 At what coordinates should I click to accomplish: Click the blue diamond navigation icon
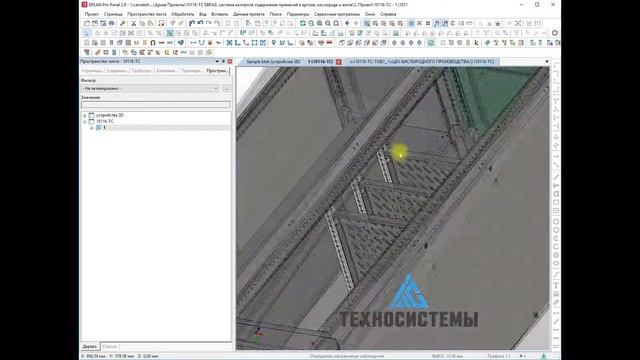click(x=347, y=23)
